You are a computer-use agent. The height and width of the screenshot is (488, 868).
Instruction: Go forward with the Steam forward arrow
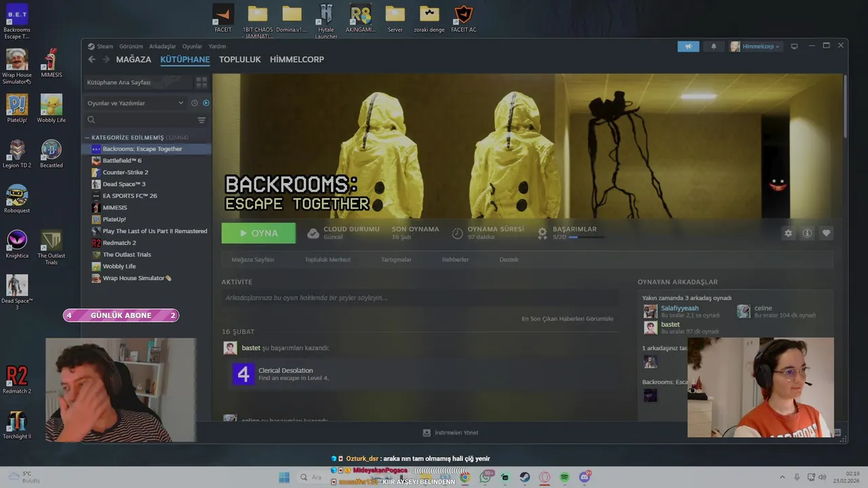[106, 60]
